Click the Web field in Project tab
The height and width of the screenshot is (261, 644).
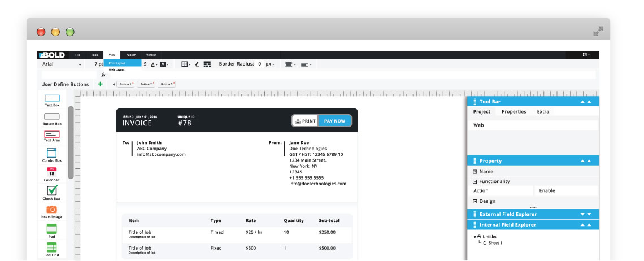(x=533, y=125)
